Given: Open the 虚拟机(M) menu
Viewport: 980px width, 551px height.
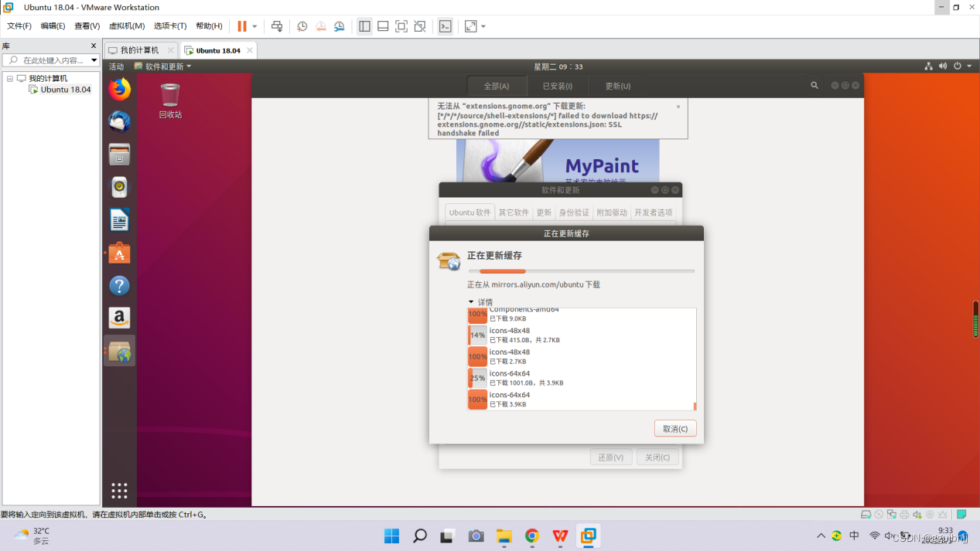Looking at the screenshot, I should [x=127, y=26].
